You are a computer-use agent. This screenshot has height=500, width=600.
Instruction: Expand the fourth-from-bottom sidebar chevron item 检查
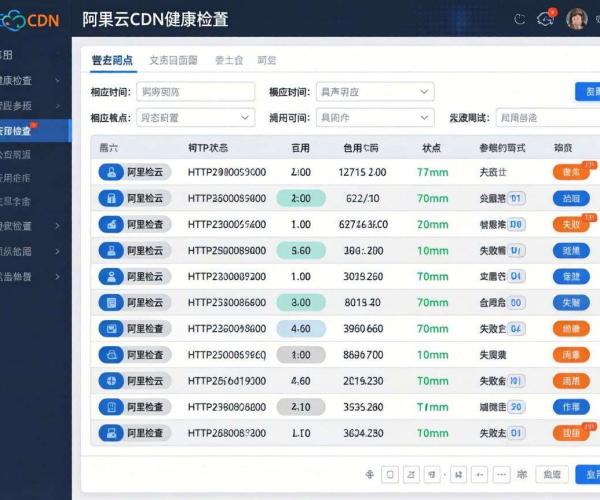[x=57, y=226]
